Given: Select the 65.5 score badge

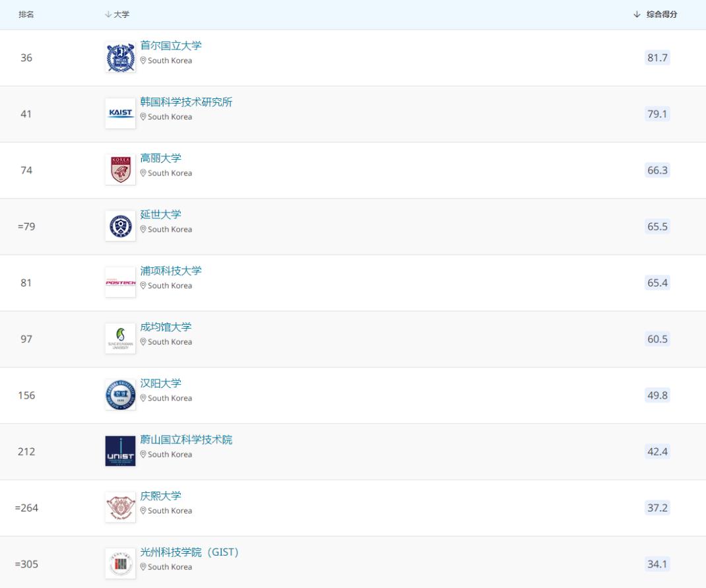Looking at the screenshot, I should (657, 226).
